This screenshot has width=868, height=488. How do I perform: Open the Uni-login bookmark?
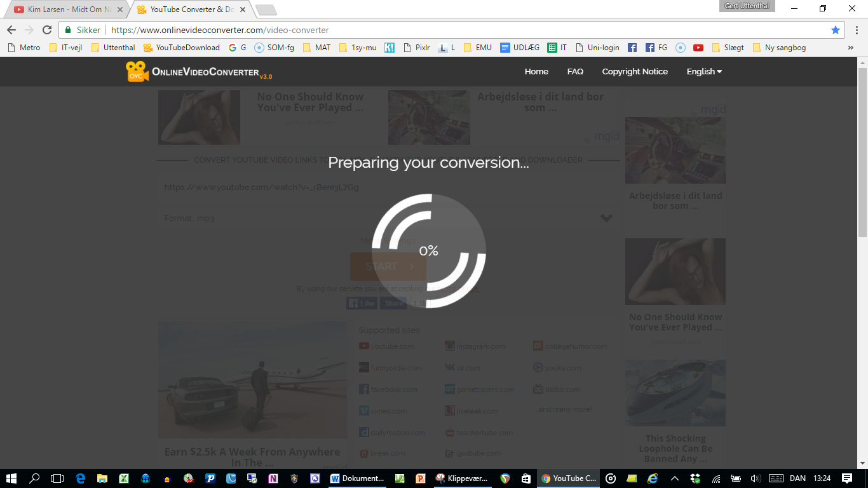pyautogui.click(x=597, y=48)
